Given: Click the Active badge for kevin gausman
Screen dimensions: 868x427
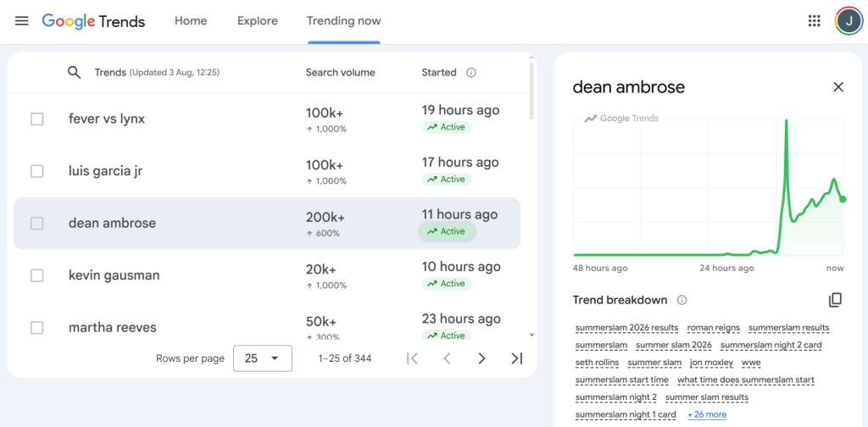Looking at the screenshot, I should [447, 284].
